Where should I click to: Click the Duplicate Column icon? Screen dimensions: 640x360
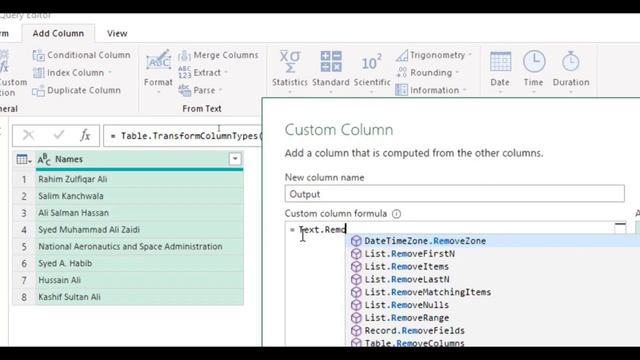[38, 91]
